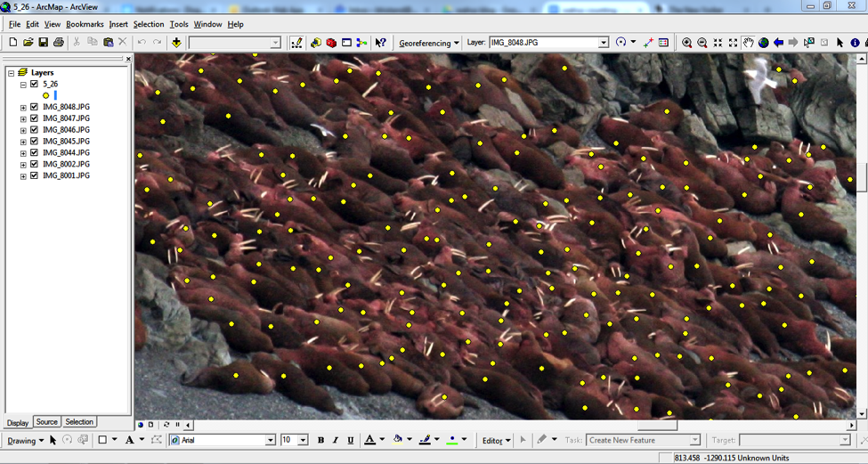The width and height of the screenshot is (868, 464).
Task: Open the ArcToolbox red toolbox icon
Action: [x=331, y=43]
